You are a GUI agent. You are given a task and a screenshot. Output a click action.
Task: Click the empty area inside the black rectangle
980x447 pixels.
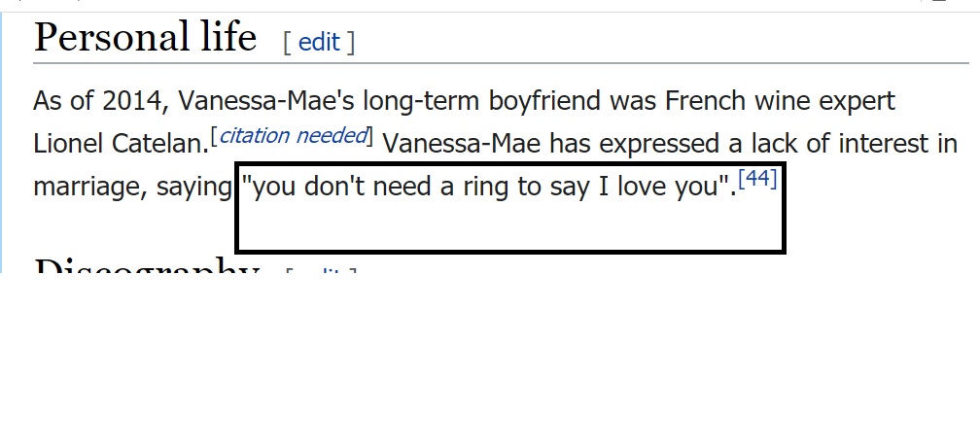pos(509,224)
